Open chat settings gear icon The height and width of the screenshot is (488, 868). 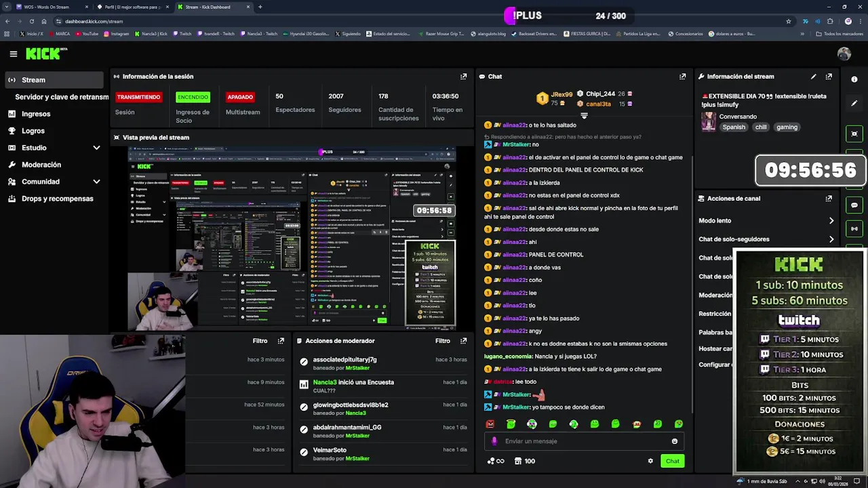(x=650, y=461)
